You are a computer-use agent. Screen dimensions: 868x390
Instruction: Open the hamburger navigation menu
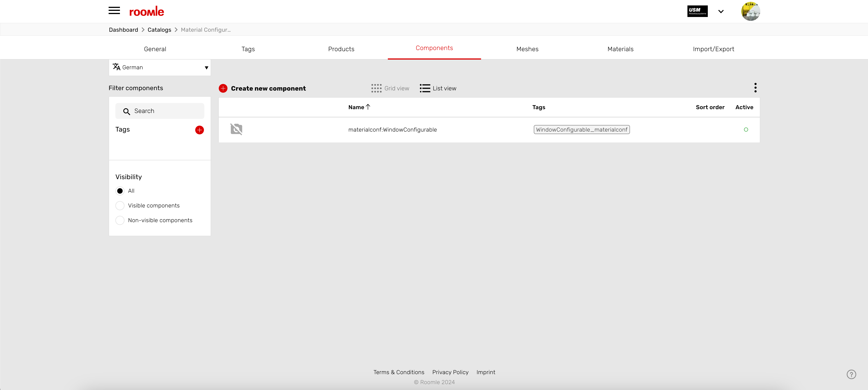(x=114, y=11)
